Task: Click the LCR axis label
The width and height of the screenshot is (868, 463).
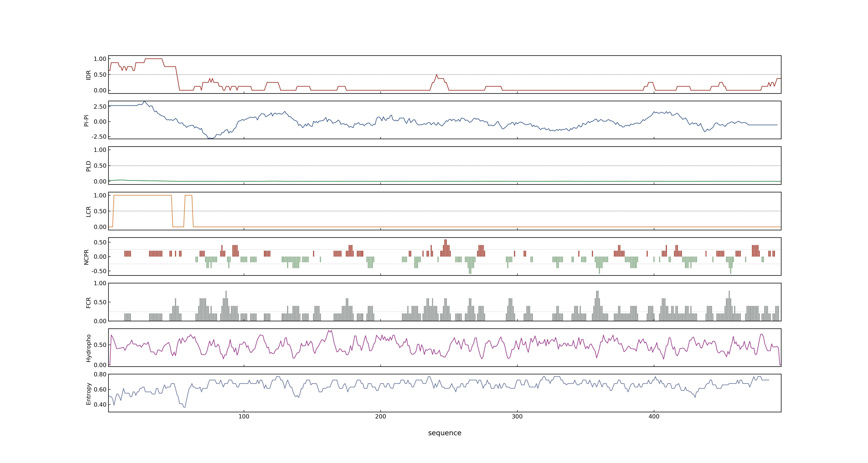Action: [88, 211]
